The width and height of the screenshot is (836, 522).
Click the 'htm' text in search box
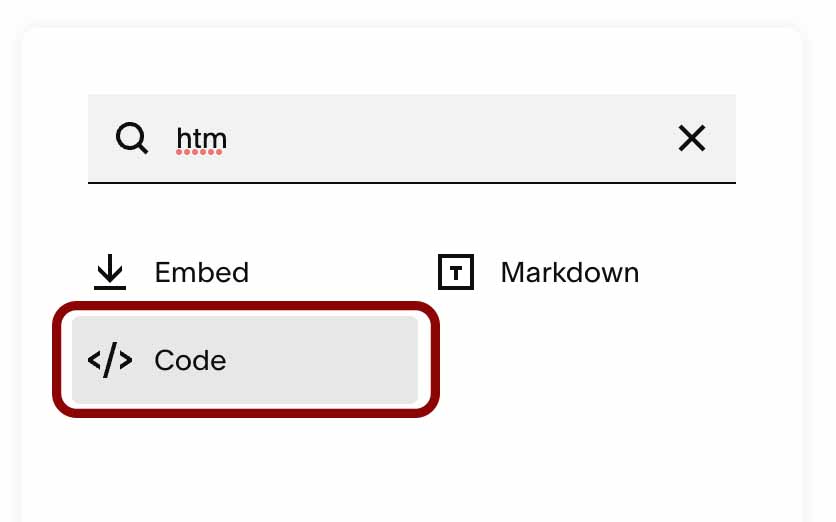click(x=202, y=139)
